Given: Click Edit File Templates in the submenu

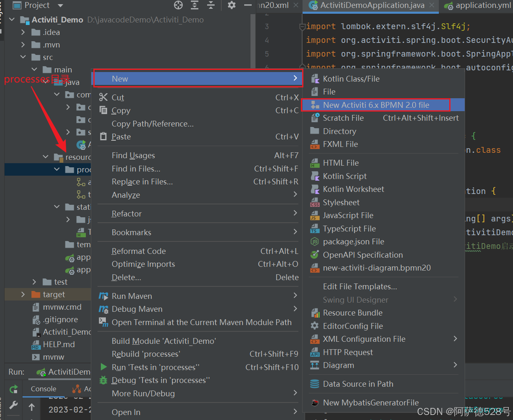Looking at the screenshot, I should pyautogui.click(x=360, y=286).
